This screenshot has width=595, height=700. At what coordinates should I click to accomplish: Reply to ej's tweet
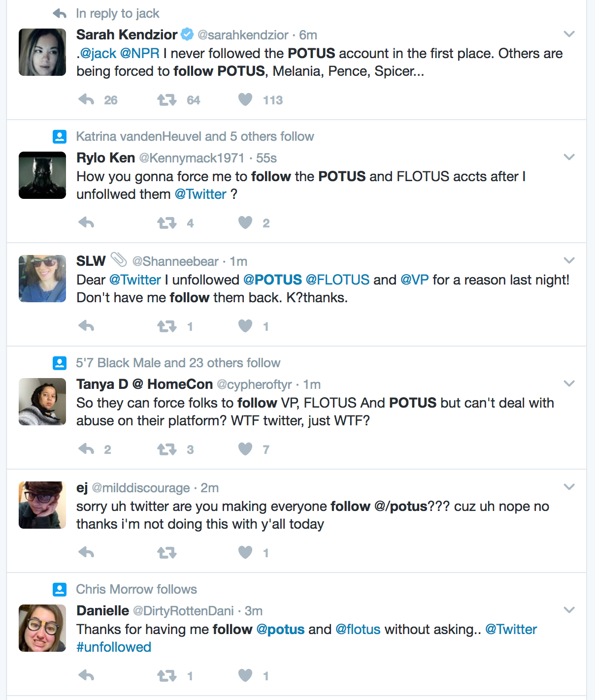pyautogui.click(x=86, y=552)
